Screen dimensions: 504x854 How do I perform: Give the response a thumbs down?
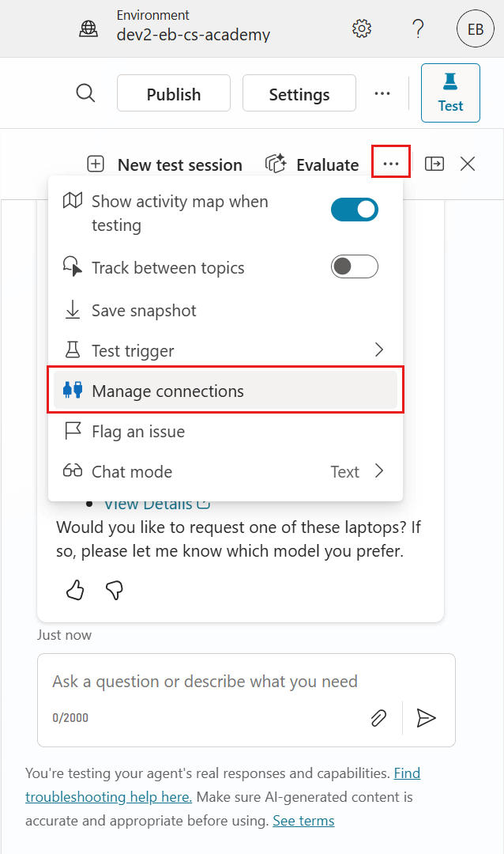click(114, 590)
